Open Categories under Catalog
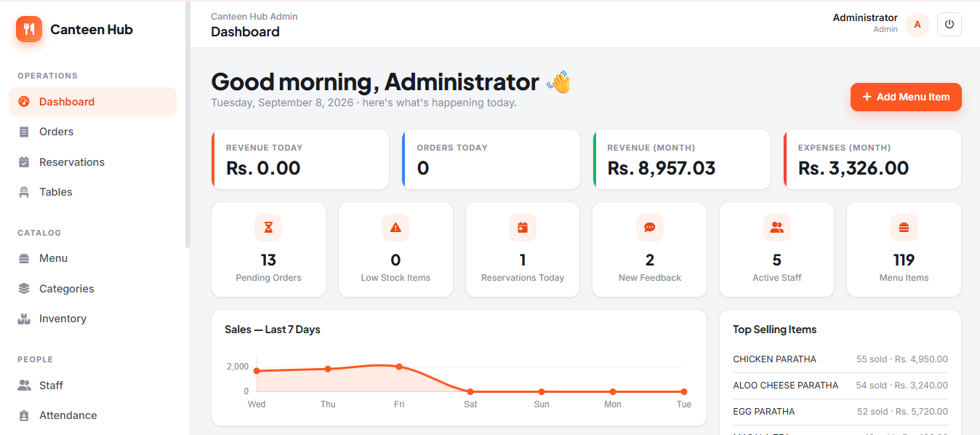This screenshot has height=435, width=980. tap(92, 289)
